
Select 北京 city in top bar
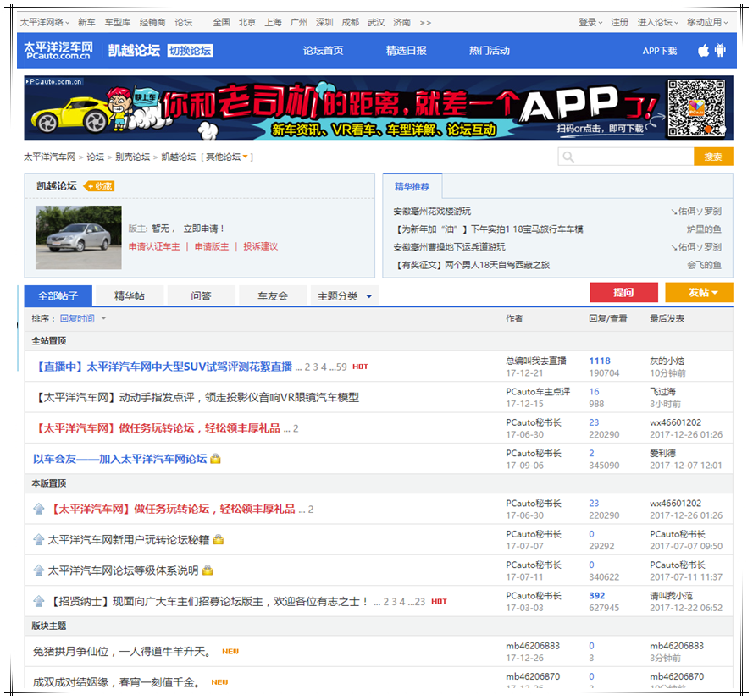(247, 22)
